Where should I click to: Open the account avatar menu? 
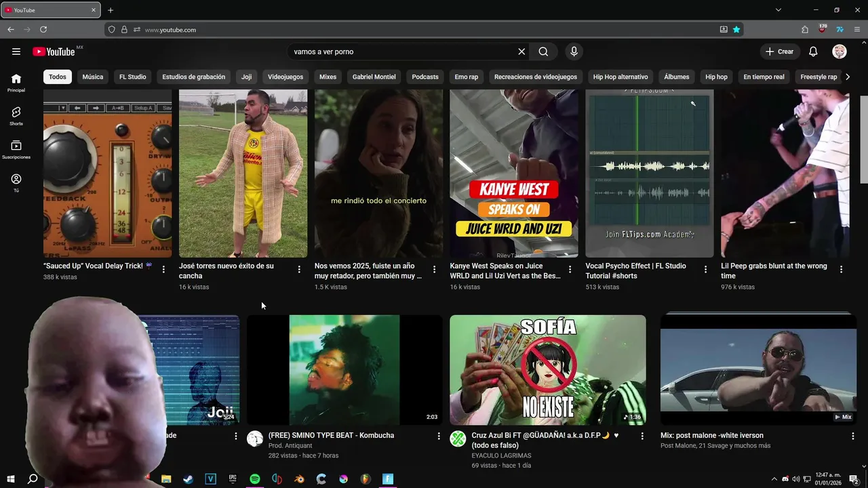click(x=840, y=52)
